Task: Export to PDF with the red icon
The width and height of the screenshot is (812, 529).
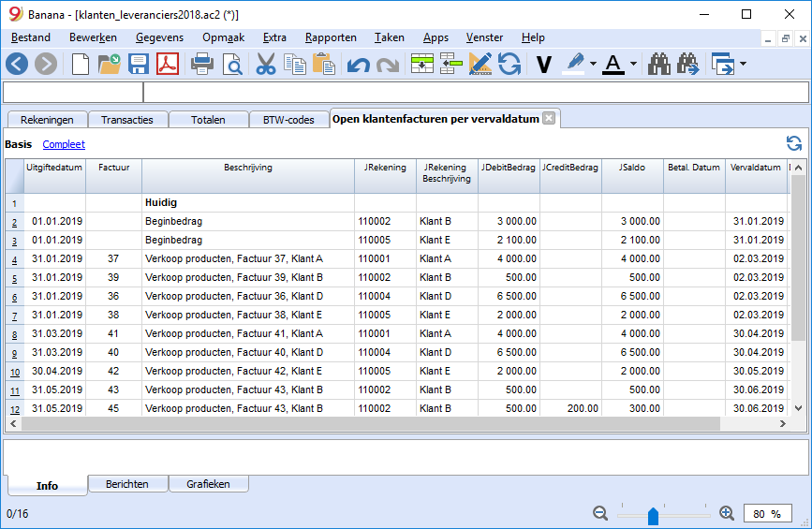Action: (x=168, y=65)
